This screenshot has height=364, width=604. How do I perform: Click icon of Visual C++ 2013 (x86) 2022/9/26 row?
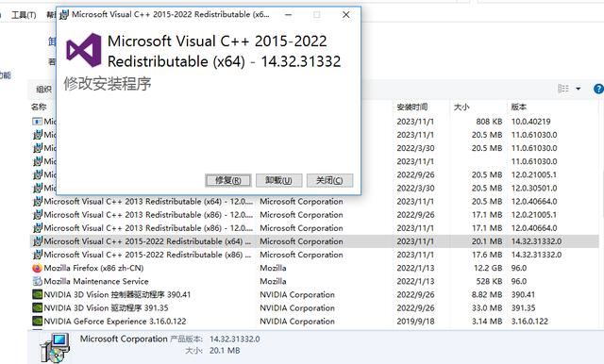tap(37, 215)
